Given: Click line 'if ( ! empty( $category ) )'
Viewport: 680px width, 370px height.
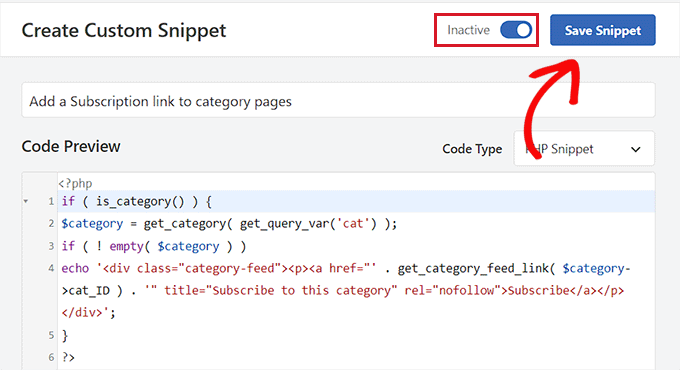Looking at the screenshot, I should (x=154, y=246).
